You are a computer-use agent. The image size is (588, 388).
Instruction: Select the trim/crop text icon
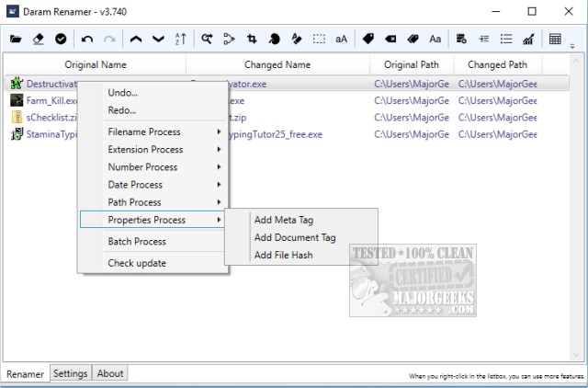coord(252,39)
